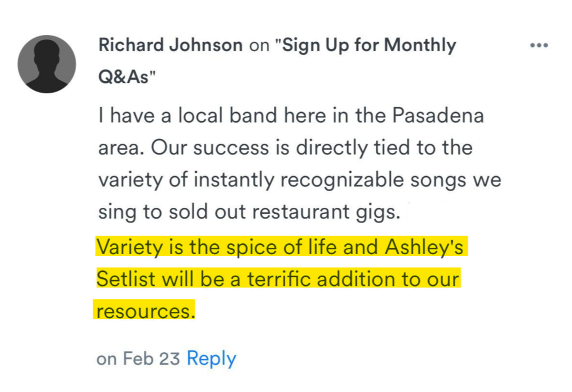Viewport: 572px width, 392px height.
Task: Click the word "Pasadena" in the comment
Action: (x=438, y=116)
